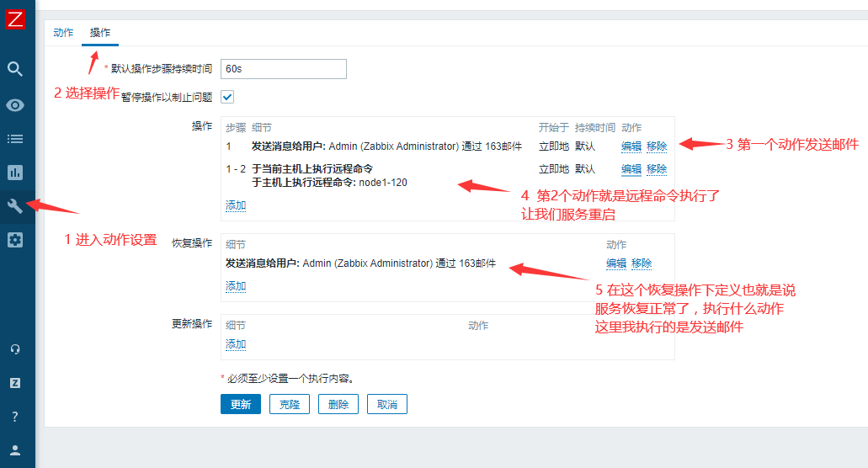The width and height of the screenshot is (868, 468).
Task: Select text 于主机上执行远程命令: node1-120
Action: (x=329, y=183)
